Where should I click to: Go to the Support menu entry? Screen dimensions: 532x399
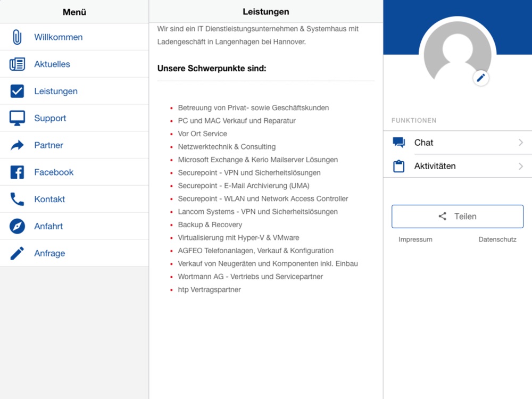(x=74, y=118)
